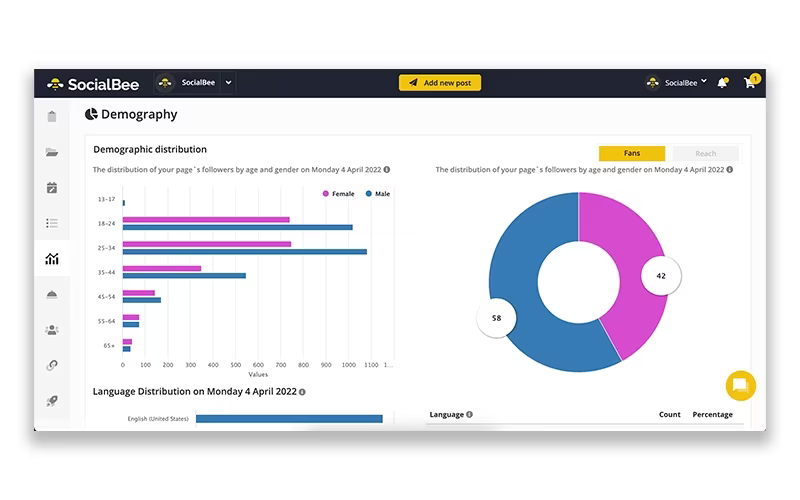Click info icon next to Language column header

(x=469, y=414)
